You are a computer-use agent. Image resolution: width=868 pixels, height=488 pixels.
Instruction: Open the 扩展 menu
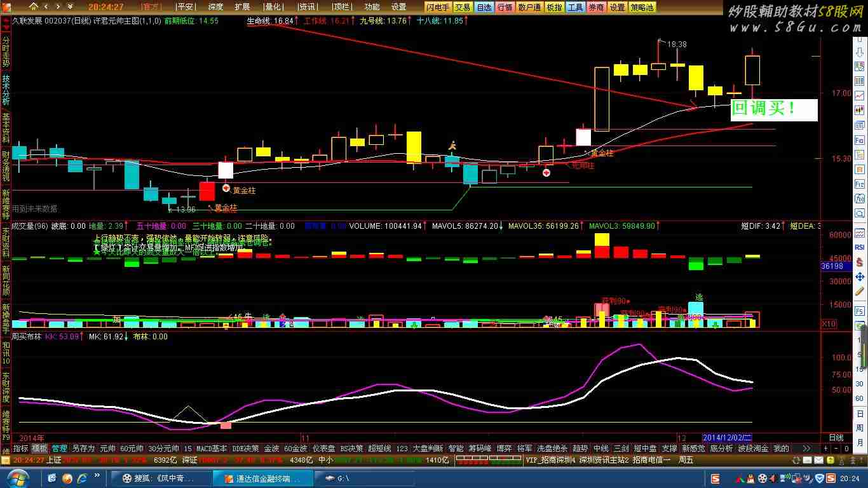click(242, 7)
